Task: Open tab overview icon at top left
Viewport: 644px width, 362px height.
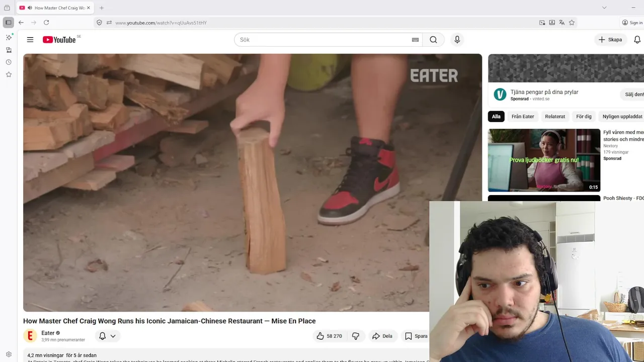Action: coord(7,8)
